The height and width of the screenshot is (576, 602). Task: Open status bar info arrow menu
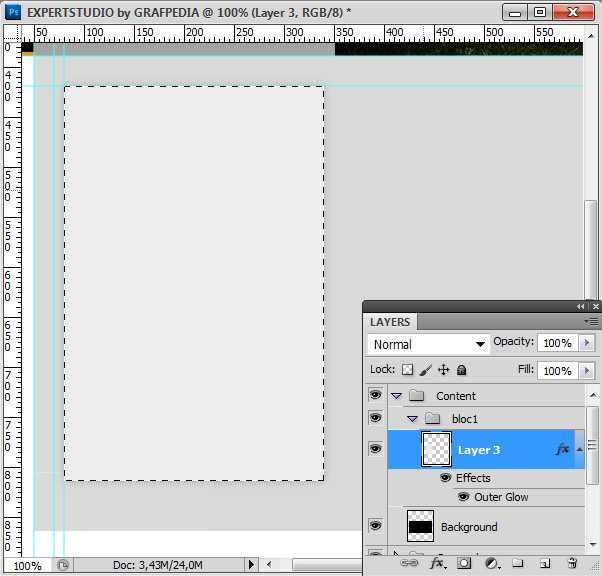point(251,564)
